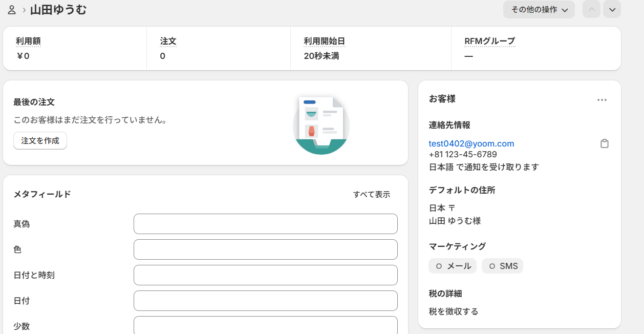Open the RFMグループ label details

coord(489,41)
